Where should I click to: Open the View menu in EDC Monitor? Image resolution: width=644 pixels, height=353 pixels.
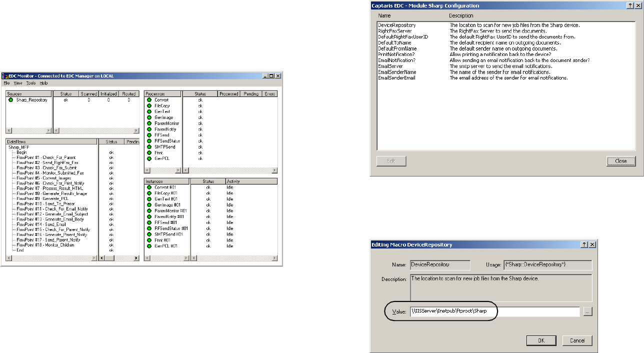pos(18,83)
